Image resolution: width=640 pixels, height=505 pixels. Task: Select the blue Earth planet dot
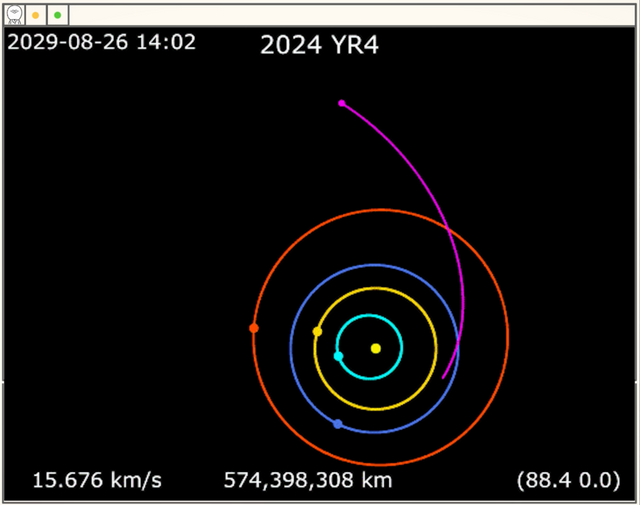point(338,424)
